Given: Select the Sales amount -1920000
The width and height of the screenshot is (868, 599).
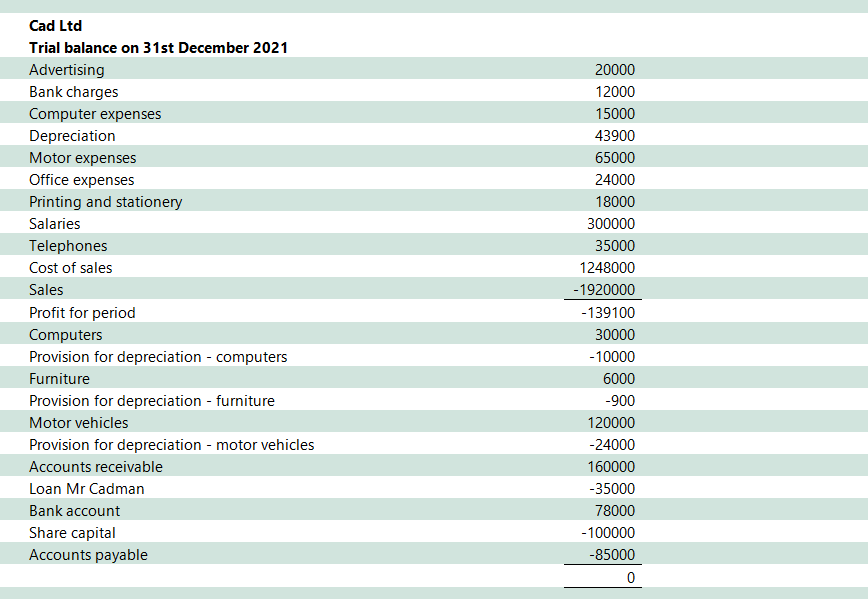Looking at the screenshot, I should (x=604, y=290).
